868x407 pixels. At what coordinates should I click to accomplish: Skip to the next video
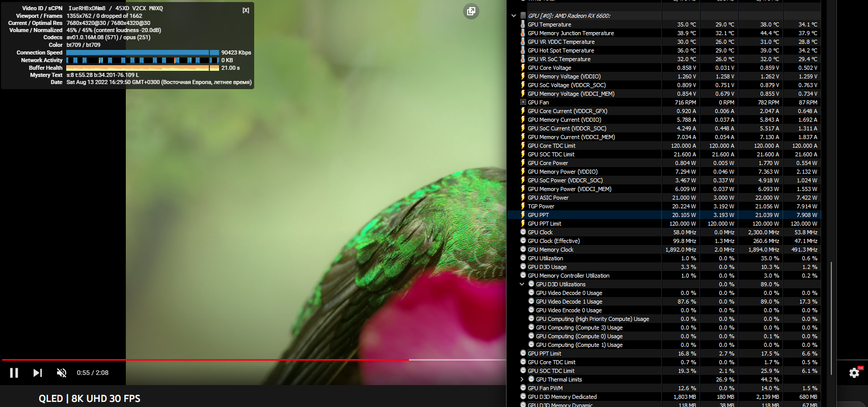38,373
